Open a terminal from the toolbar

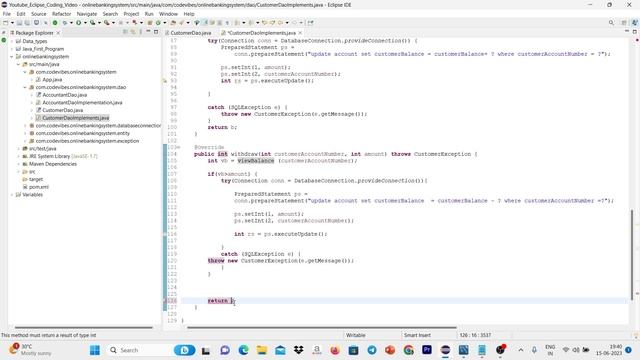pos(36,23)
